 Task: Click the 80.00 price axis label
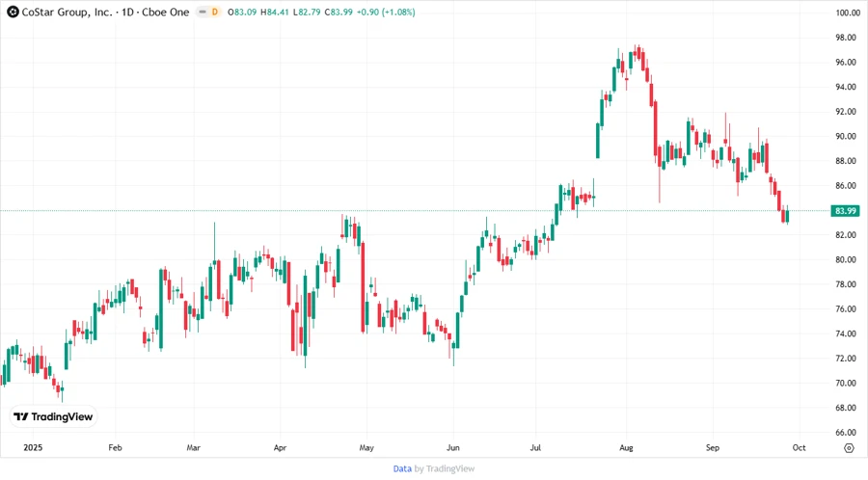[x=845, y=259]
